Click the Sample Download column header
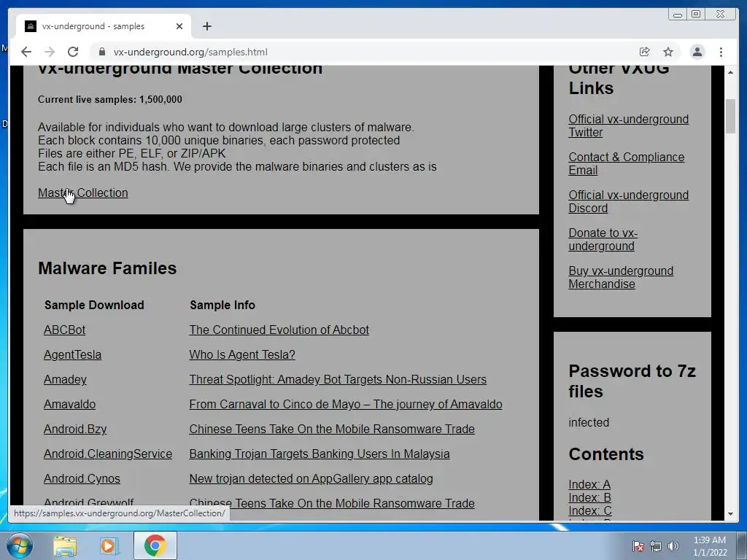 (94, 306)
